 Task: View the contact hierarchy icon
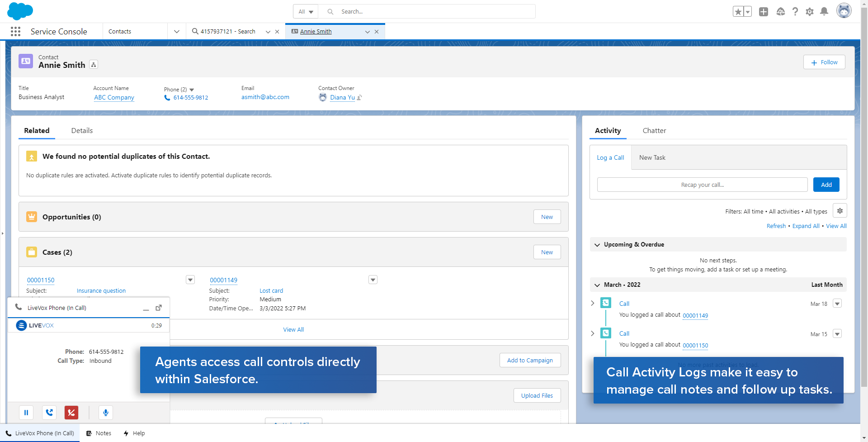tap(94, 65)
